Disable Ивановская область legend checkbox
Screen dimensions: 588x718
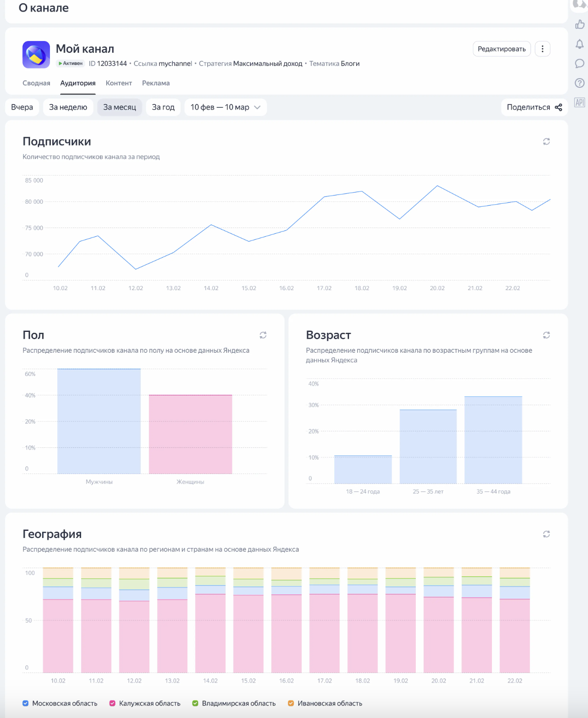[291, 703]
